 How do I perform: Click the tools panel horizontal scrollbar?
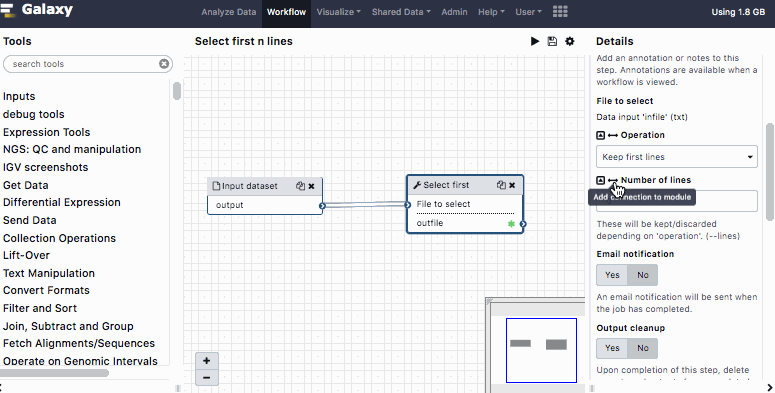point(54,373)
